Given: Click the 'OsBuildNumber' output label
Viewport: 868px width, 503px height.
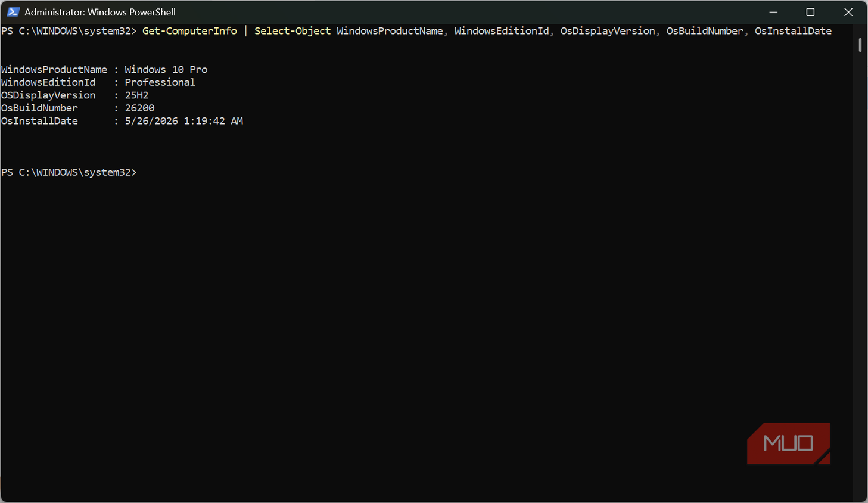Looking at the screenshot, I should [39, 108].
